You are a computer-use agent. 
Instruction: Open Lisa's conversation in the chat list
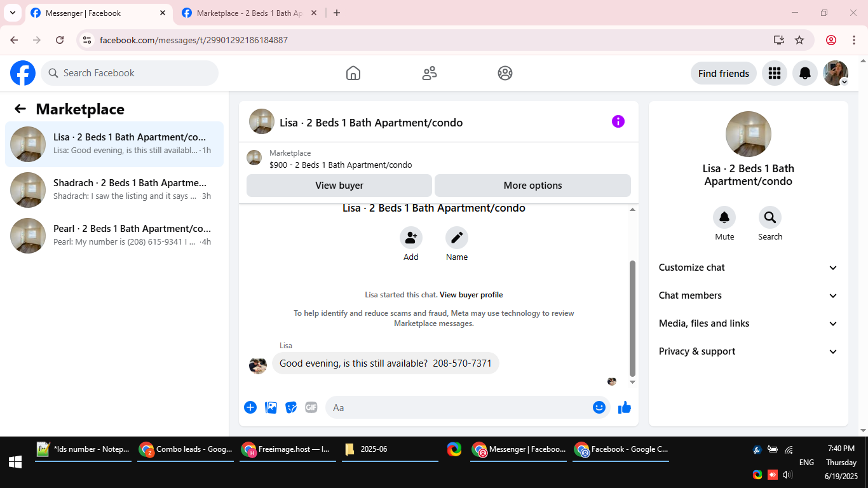coord(114,144)
